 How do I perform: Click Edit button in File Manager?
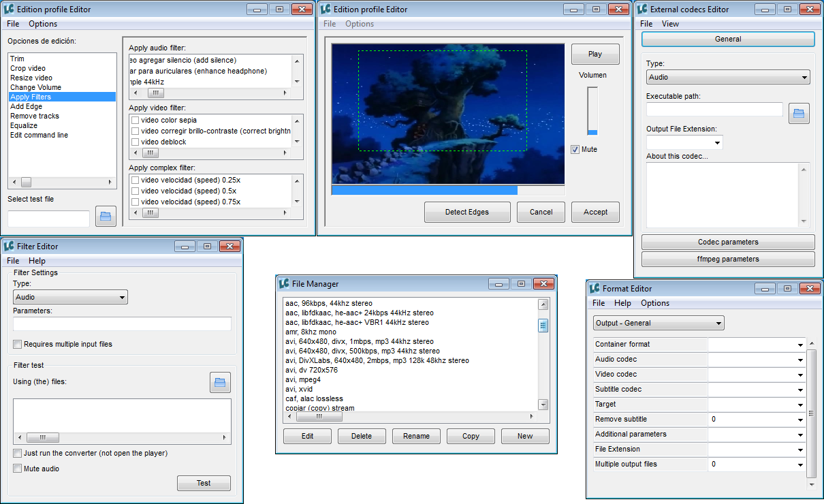(x=307, y=436)
